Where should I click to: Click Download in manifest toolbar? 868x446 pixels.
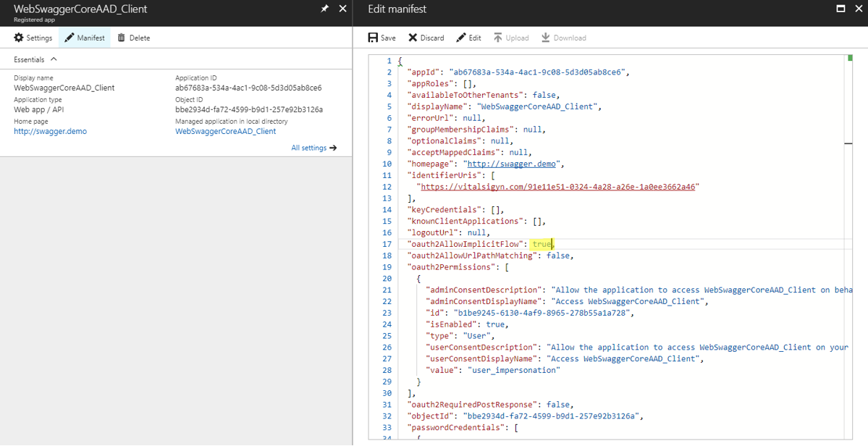pos(563,38)
